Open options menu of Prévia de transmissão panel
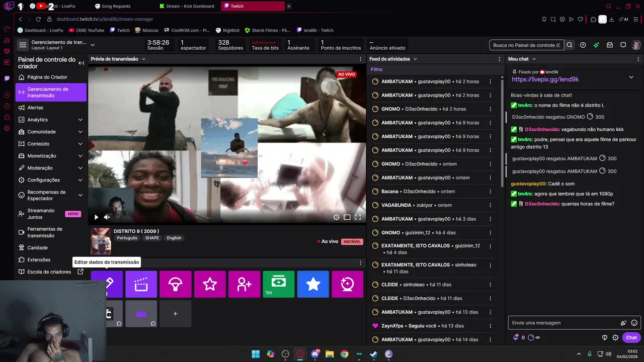The height and width of the screenshot is (362, 644). (360, 59)
